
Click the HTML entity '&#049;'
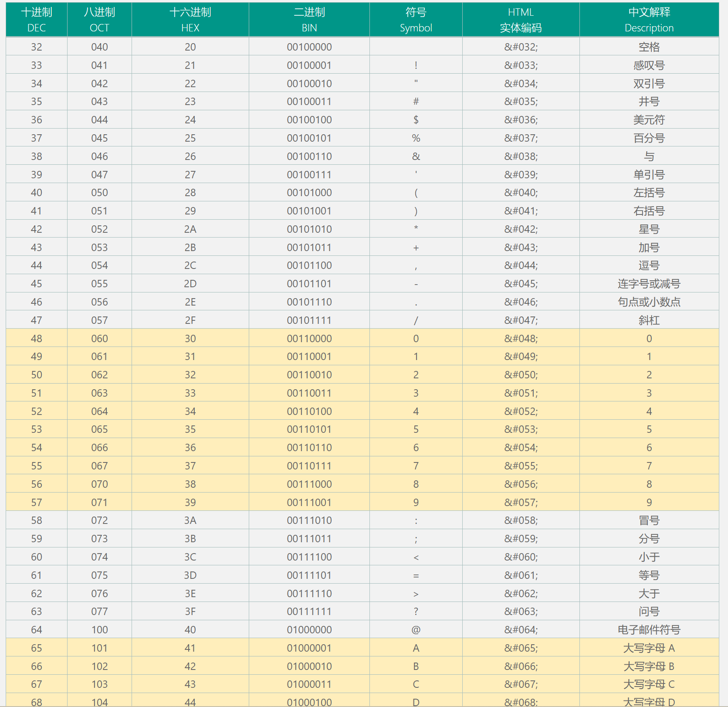521,356
